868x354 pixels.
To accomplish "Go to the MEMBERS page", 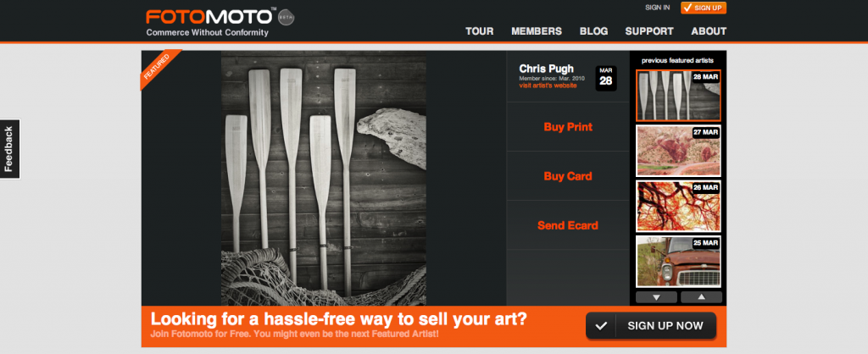I will point(537,31).
